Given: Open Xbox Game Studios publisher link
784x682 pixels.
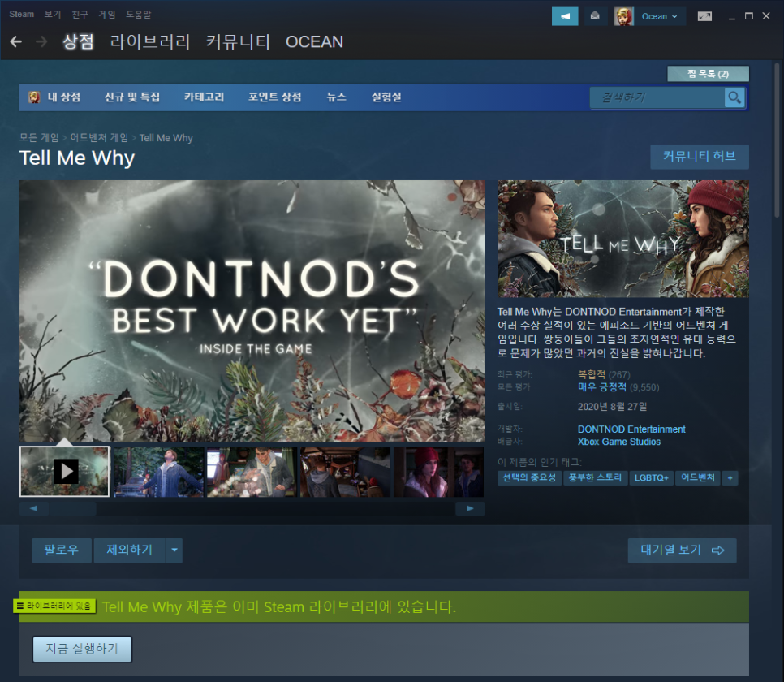Looking at the screenshot, I should 619,442.
